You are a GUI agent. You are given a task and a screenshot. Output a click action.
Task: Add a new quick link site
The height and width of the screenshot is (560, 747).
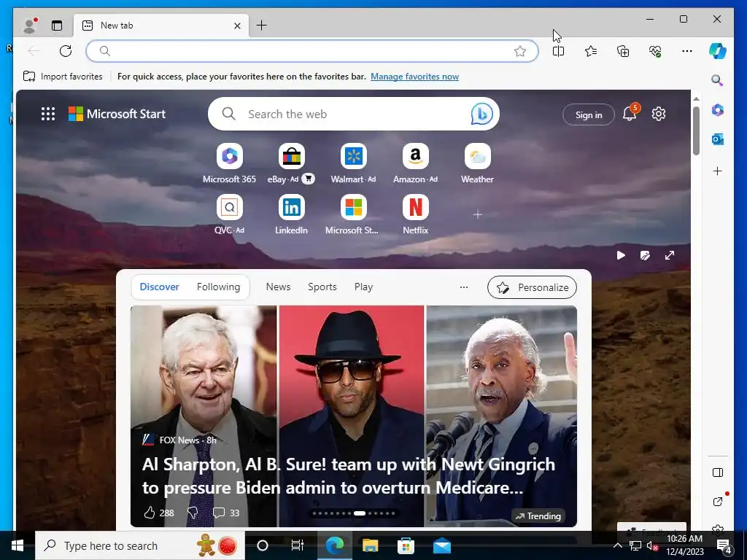click(x=477, y=215)
